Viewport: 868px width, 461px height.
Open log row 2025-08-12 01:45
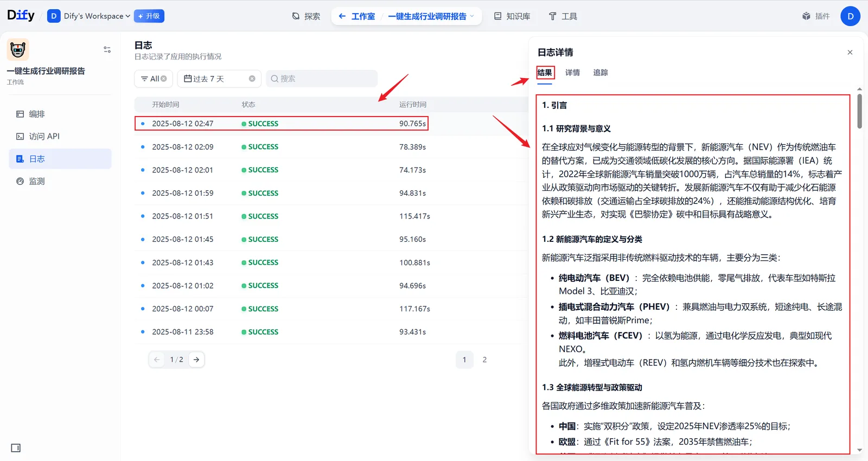point(331,239)
